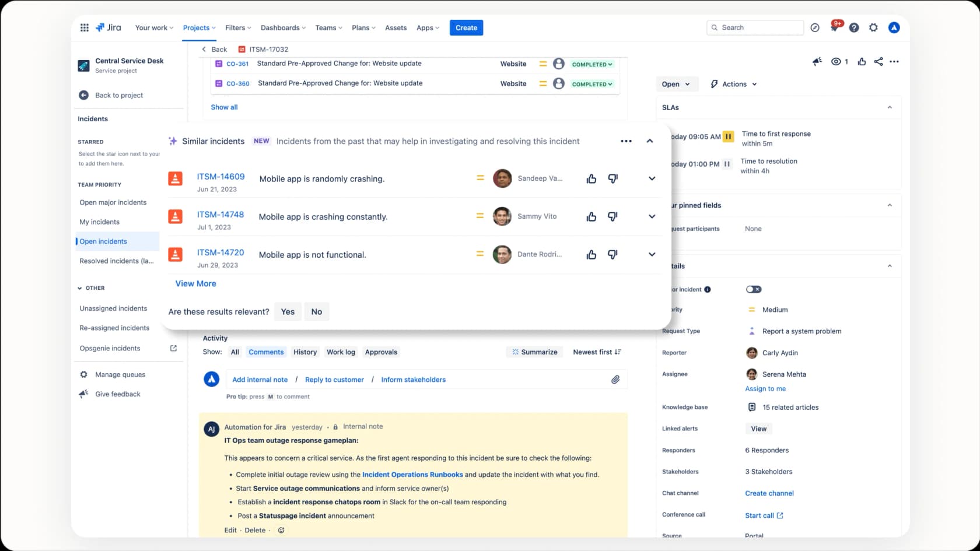
Task: Click the attachment paperclip icon in comment box
Action: tap(615, 380)
